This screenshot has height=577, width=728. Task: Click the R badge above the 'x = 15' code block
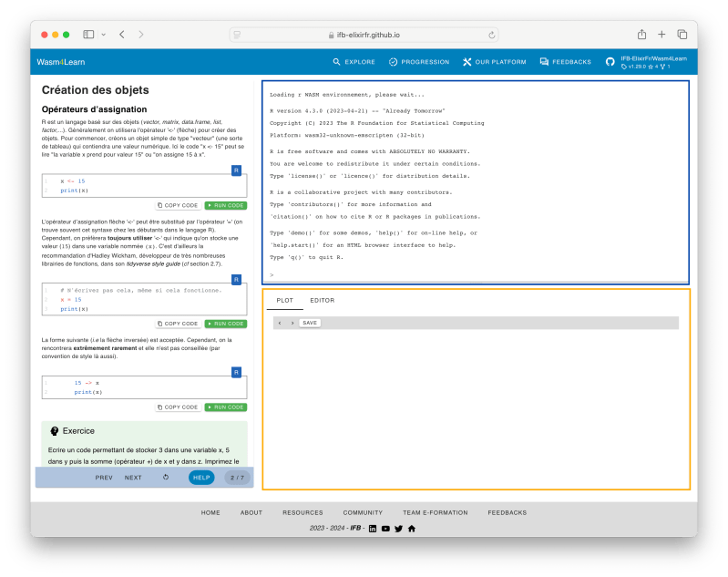pyautogui.click(x=236, y=280)
